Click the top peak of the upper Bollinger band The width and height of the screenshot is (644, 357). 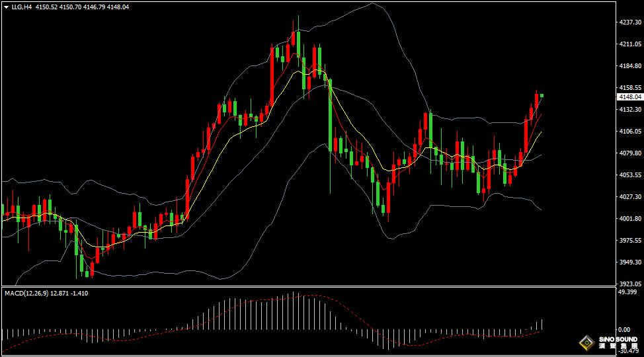(x=372, y=3)
